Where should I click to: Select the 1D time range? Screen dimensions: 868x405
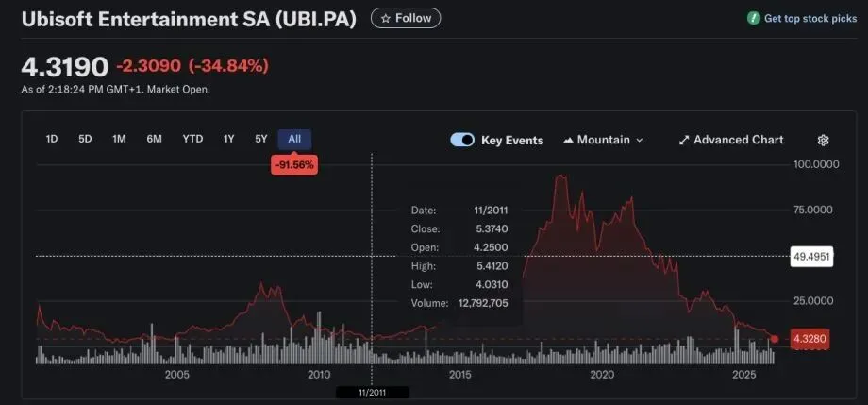pos(52,139)
